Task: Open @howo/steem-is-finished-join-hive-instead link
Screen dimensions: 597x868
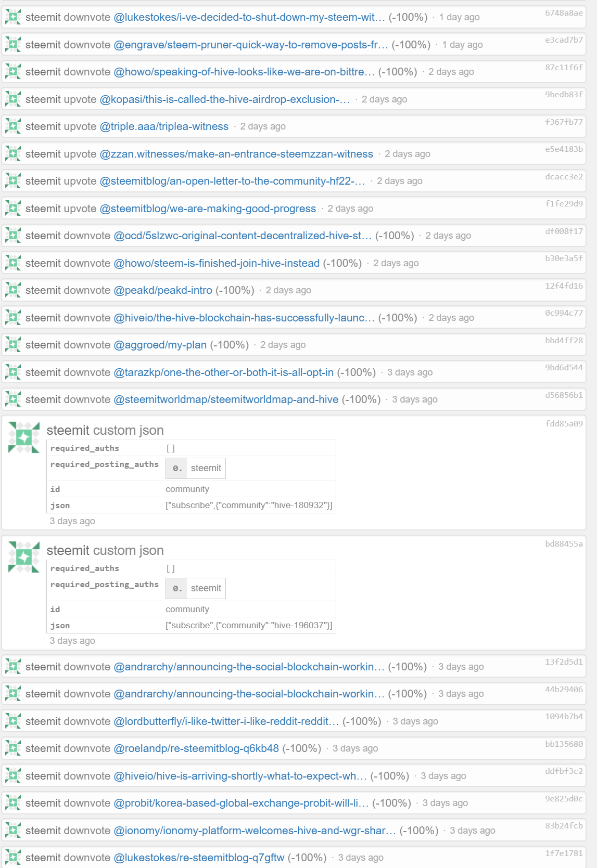Action: click(217, 263)
